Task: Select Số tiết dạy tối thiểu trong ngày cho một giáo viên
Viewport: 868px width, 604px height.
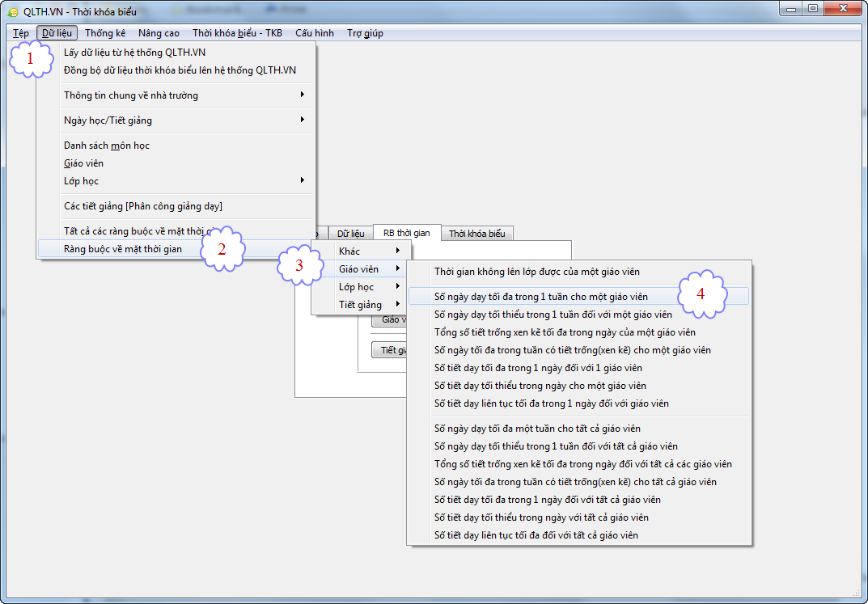Action: (579, 385)
